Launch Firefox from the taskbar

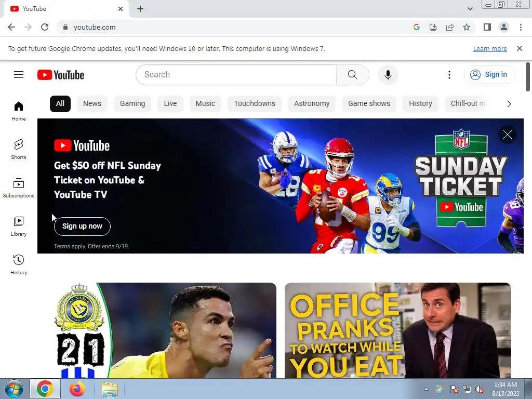pos(77,389)
